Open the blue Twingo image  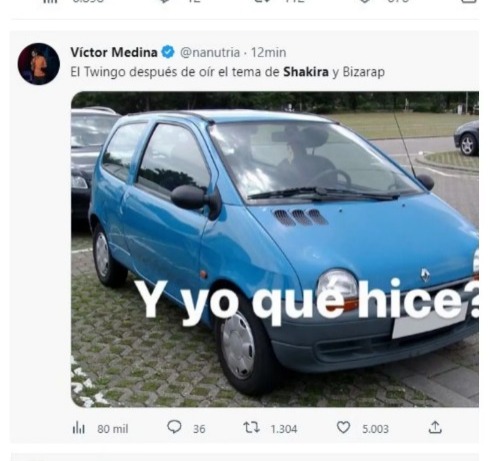275,249
